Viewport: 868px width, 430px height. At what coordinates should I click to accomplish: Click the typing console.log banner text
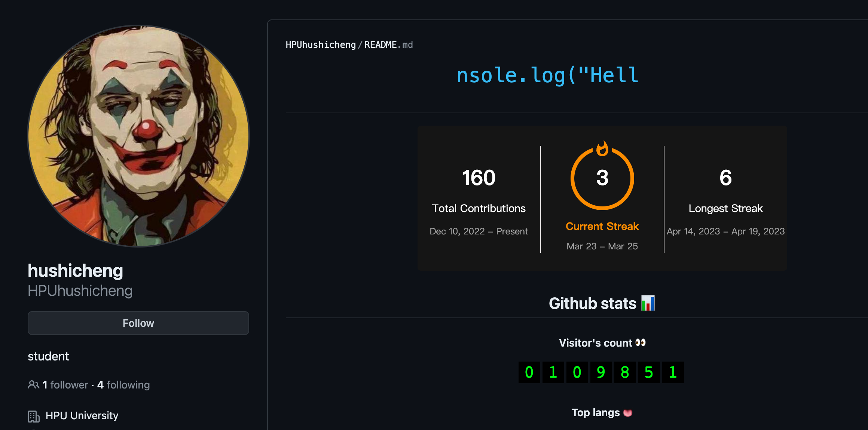[547, 76]
